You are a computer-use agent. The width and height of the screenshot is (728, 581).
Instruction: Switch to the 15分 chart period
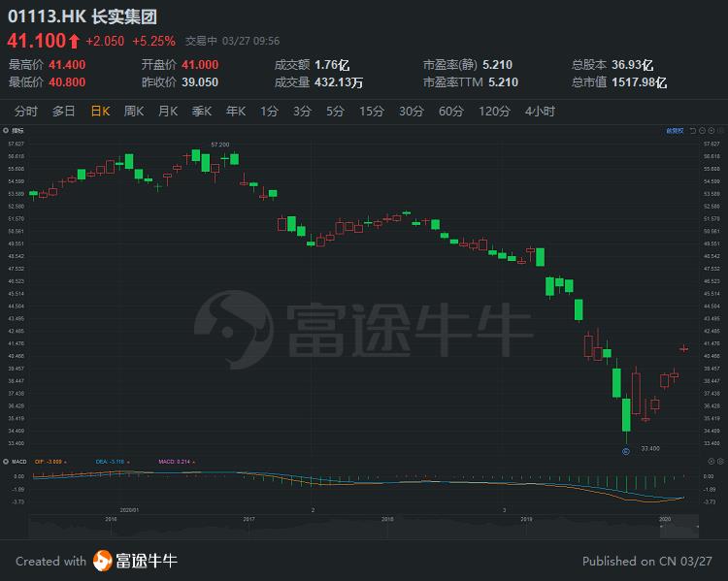(372, 112)
